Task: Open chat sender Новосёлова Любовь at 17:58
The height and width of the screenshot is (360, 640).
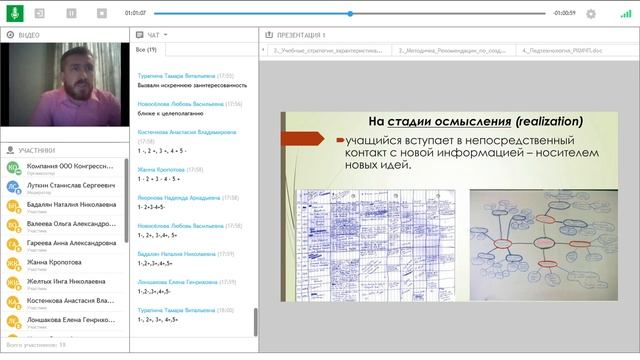Action: coord(180,226)
